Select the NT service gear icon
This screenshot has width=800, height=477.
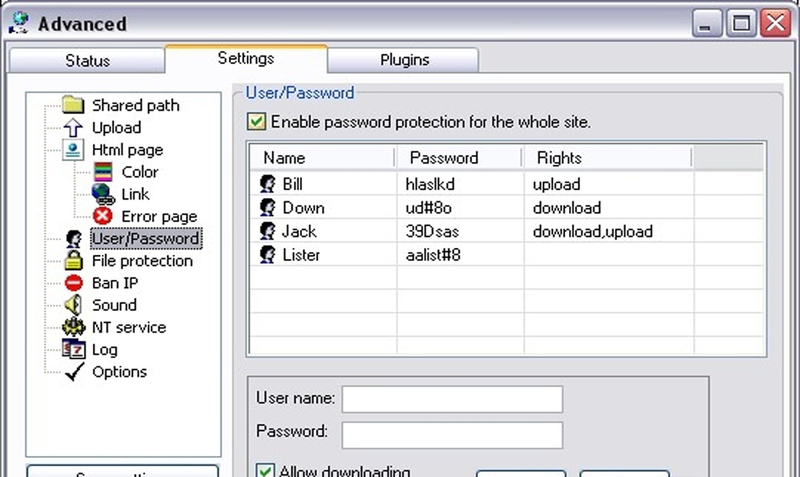pos(73,327)
